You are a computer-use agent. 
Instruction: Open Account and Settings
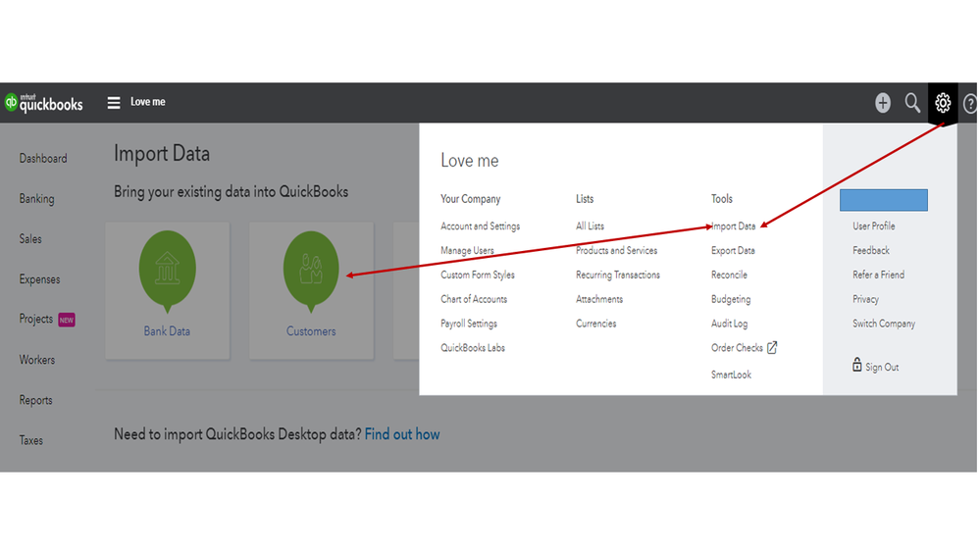point(480,226)
